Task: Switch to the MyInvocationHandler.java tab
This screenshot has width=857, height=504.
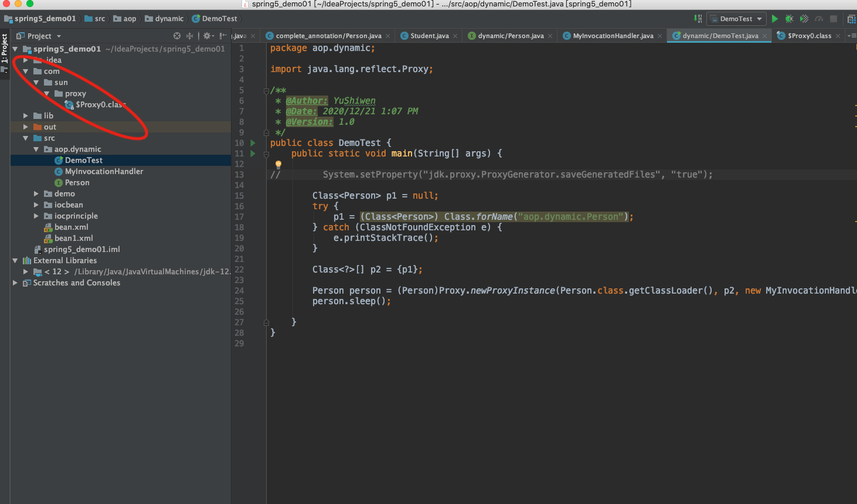Action: (611, 35)
